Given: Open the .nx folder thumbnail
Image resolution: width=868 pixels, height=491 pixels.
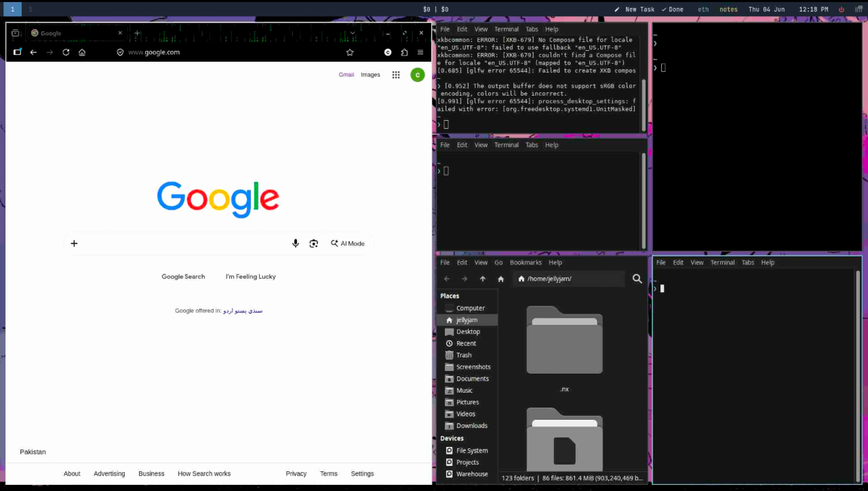Looking at the screenshot, I should tap(564, 340).
